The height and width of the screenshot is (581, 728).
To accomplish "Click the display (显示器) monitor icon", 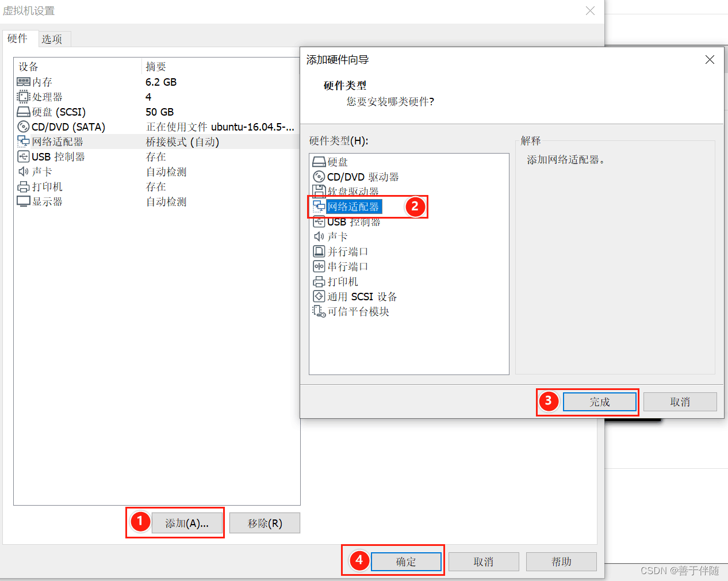I will coord(24,201).
